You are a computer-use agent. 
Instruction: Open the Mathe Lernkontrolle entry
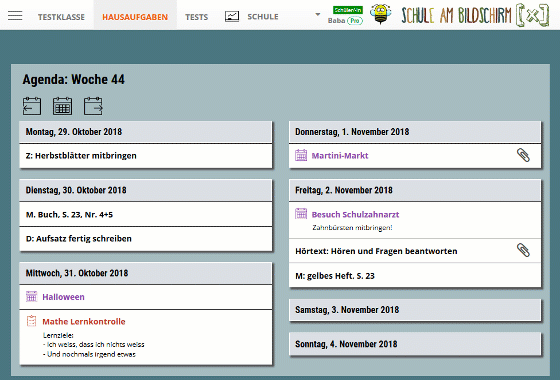[x=84, y=321]
